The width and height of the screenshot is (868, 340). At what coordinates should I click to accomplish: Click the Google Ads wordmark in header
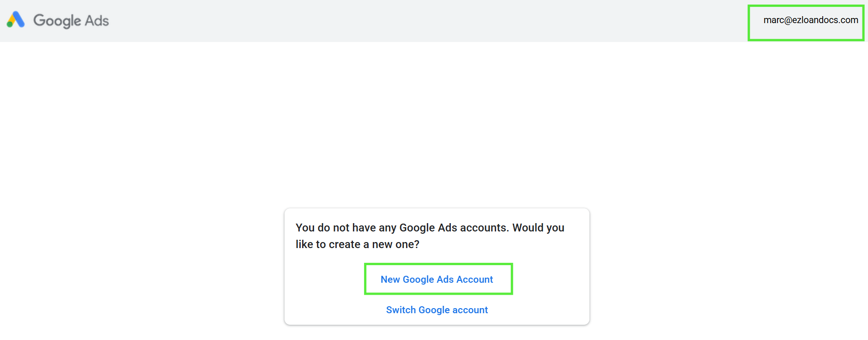click(x=71, y=21)
